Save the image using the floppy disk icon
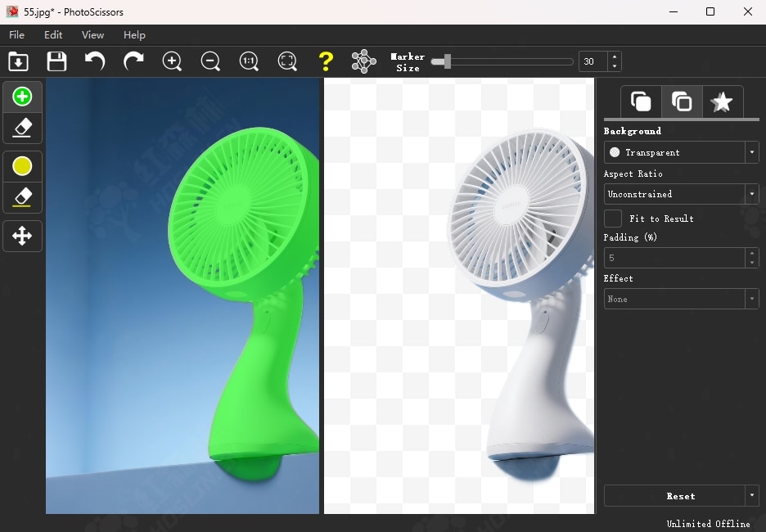Screen dimensions: 766x532 pos(56,61)
